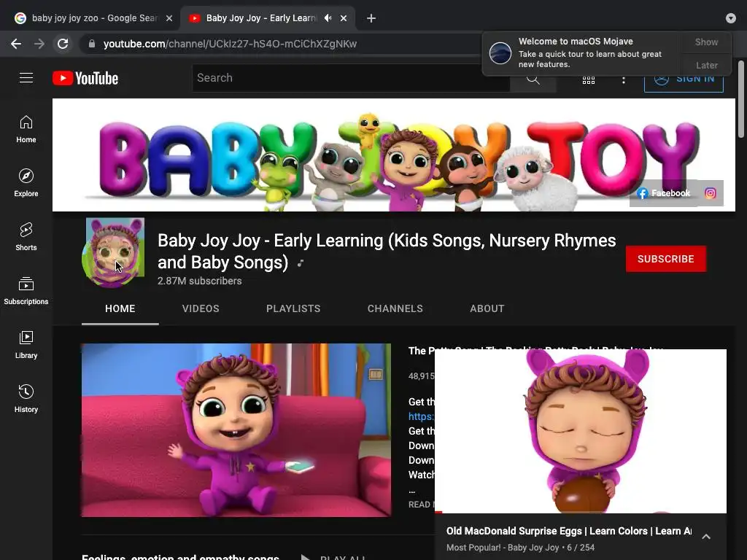Open a new browser tab
The image size is (747, 560).
[371, 18]
